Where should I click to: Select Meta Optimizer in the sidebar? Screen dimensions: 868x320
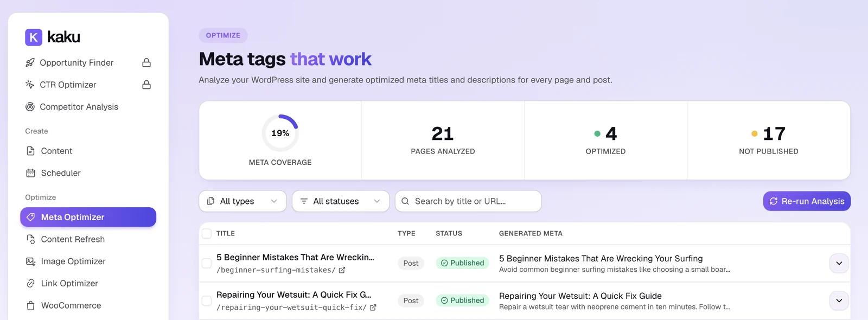click(x=88, y=217)
